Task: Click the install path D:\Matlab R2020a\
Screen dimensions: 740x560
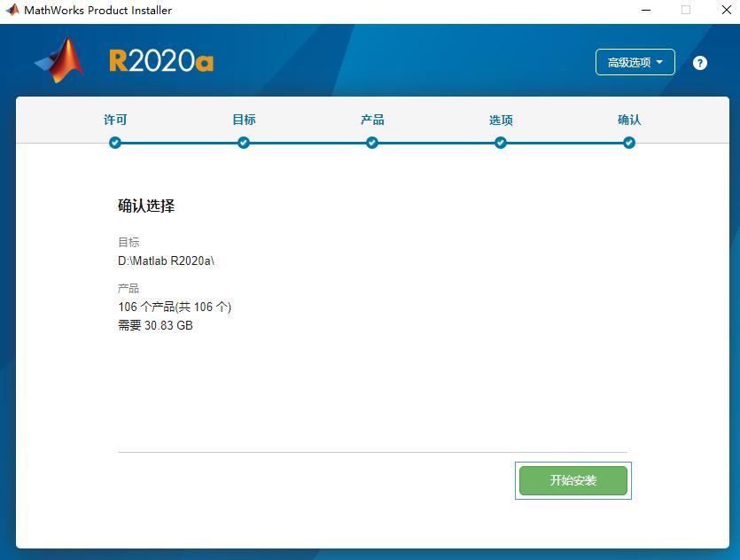Action: 166,261
